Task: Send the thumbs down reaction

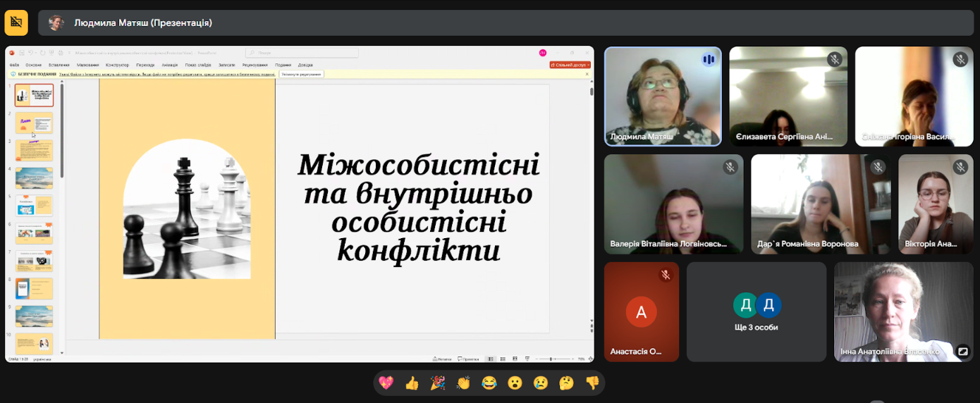Action: coord(592,383)
